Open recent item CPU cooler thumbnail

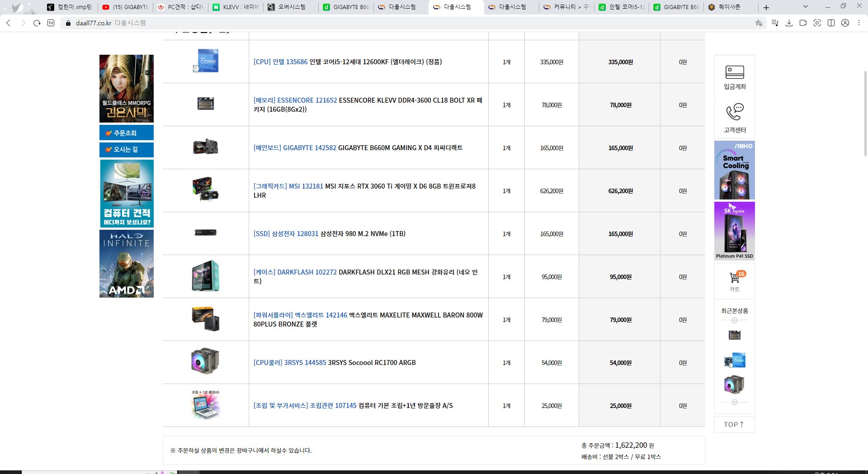[735, 384]
